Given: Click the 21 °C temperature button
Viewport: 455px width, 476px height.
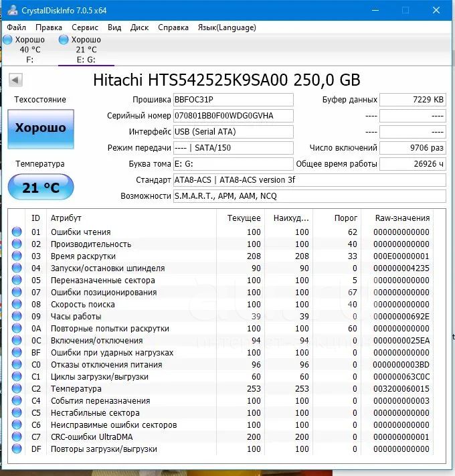Looking at the screenshot, I should 41,187.
